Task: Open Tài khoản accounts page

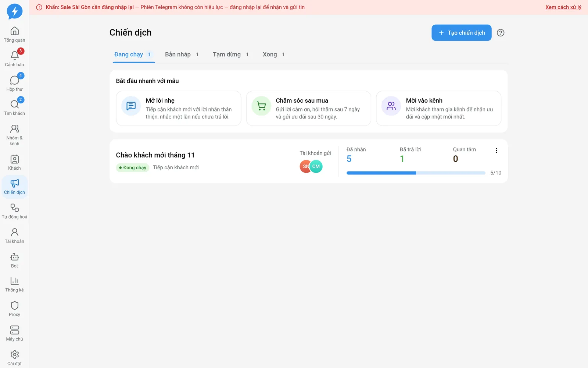Action: pyautogui.click(x=14, y=236)
